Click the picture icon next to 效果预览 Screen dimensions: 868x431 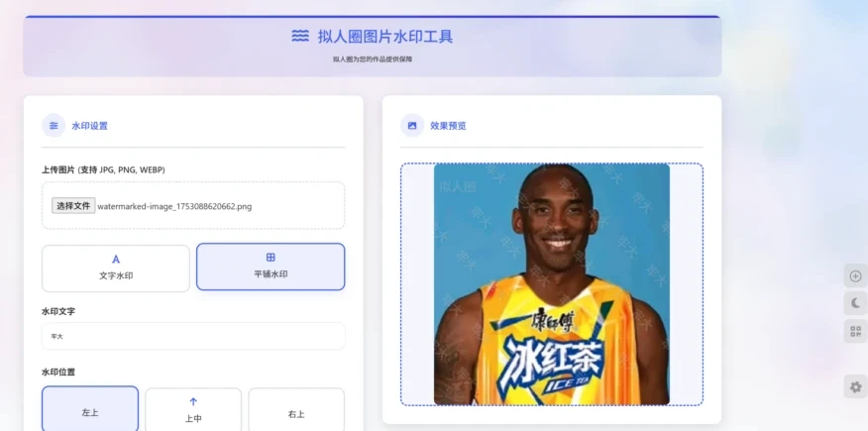[412, 126]
